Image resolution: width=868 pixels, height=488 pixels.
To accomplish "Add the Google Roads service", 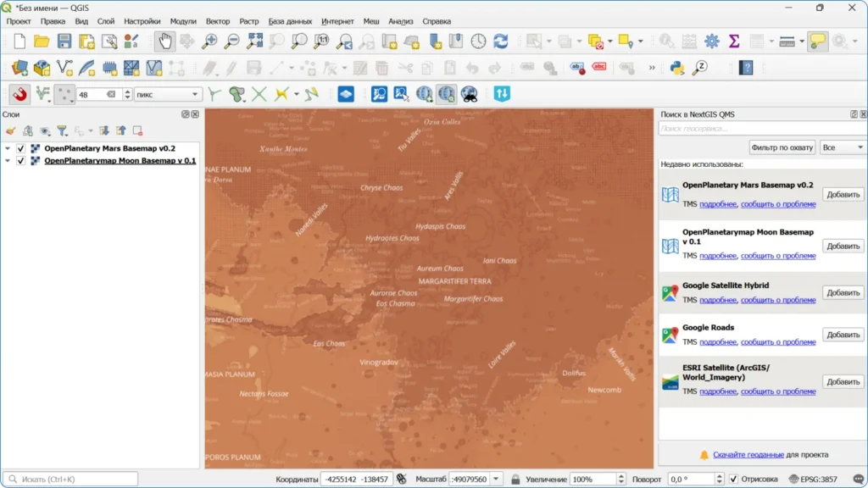I will [x=843, y=335].
